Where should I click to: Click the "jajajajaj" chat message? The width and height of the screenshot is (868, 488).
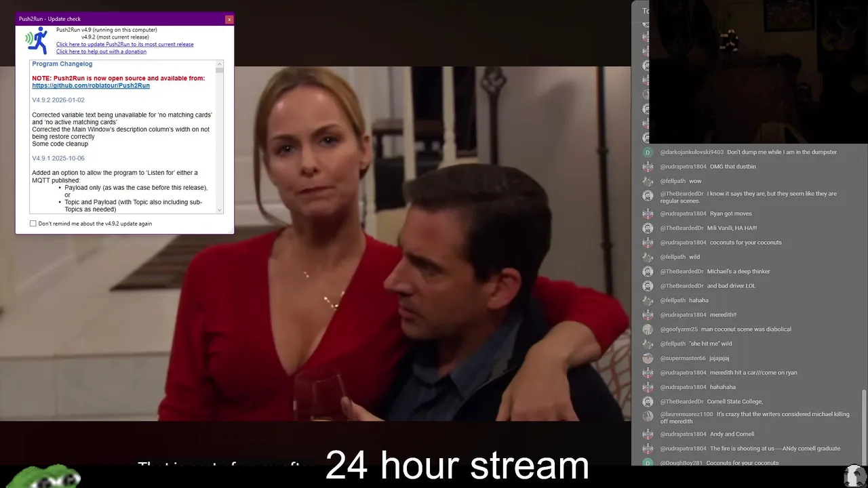click(719, 359)
